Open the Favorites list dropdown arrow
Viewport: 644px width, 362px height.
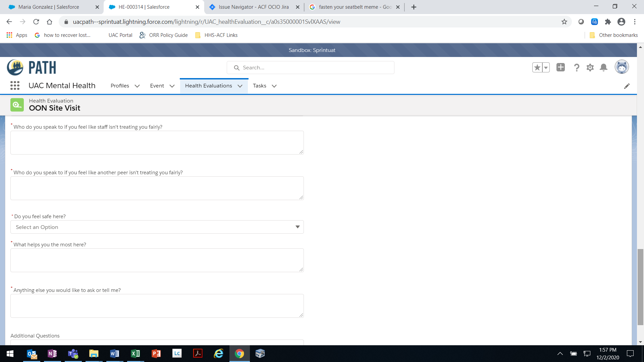[546, 68]
